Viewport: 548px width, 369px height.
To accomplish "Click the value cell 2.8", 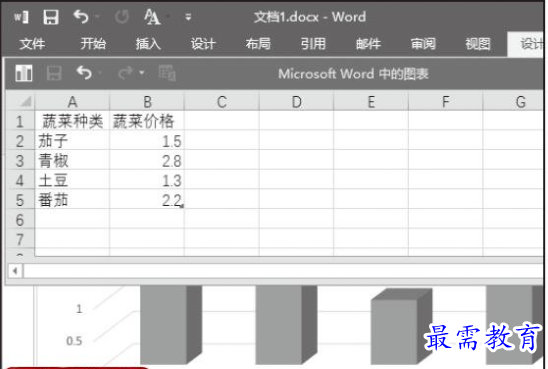I will click(147, 161).
